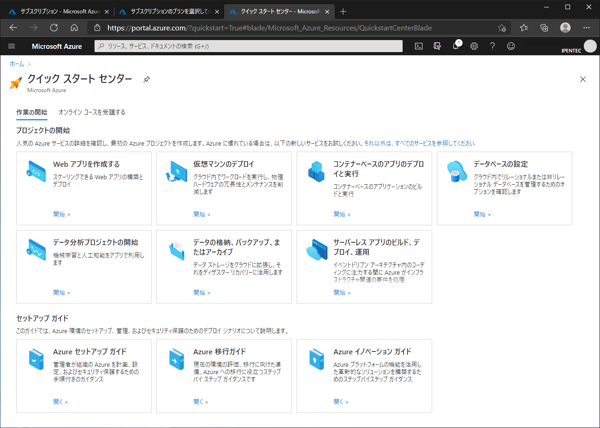Select the 作業の開始 tab

point(32,112)
